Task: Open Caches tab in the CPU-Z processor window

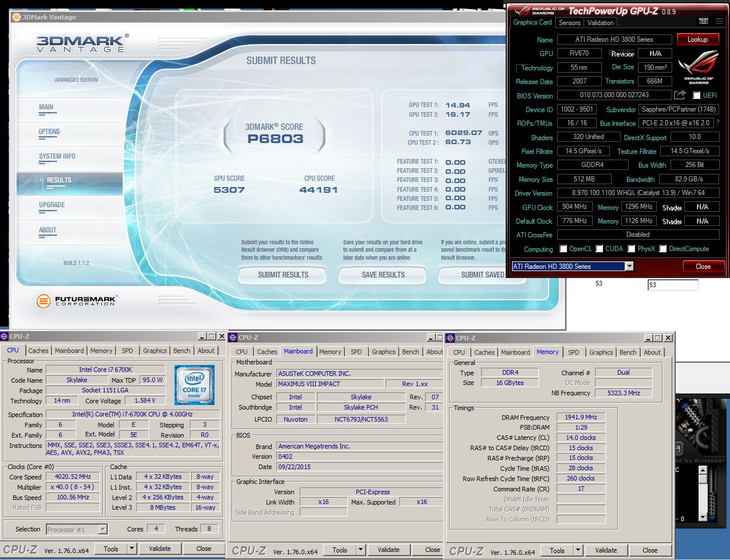Action: tap(38, 351)
